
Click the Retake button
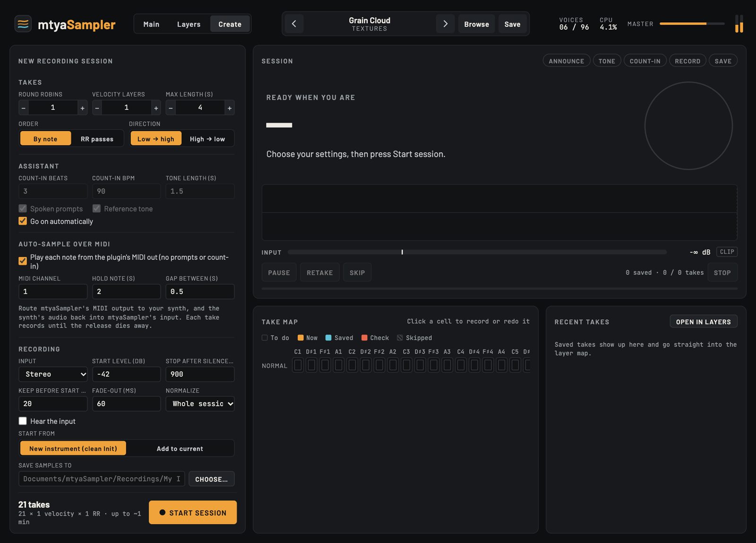point(319,272)
